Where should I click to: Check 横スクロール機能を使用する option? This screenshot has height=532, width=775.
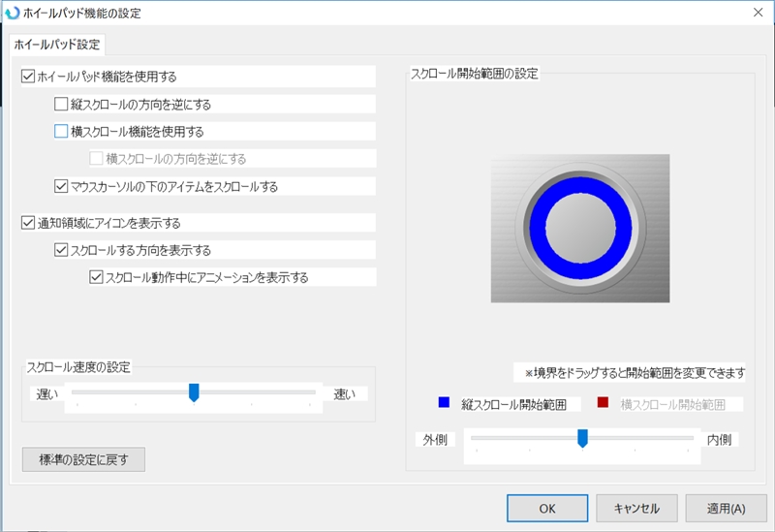[61, 132]
